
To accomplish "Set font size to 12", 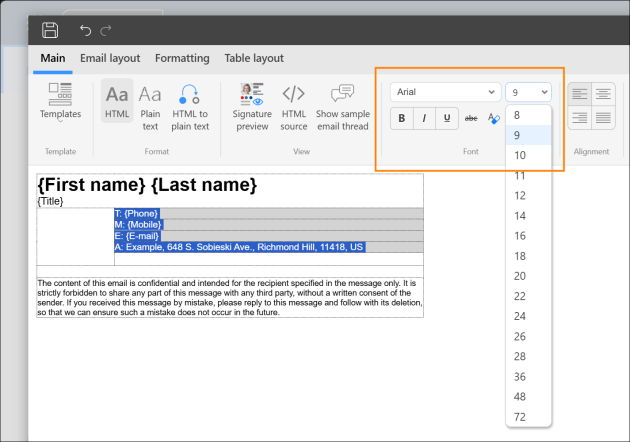I will tap(528, 196).
